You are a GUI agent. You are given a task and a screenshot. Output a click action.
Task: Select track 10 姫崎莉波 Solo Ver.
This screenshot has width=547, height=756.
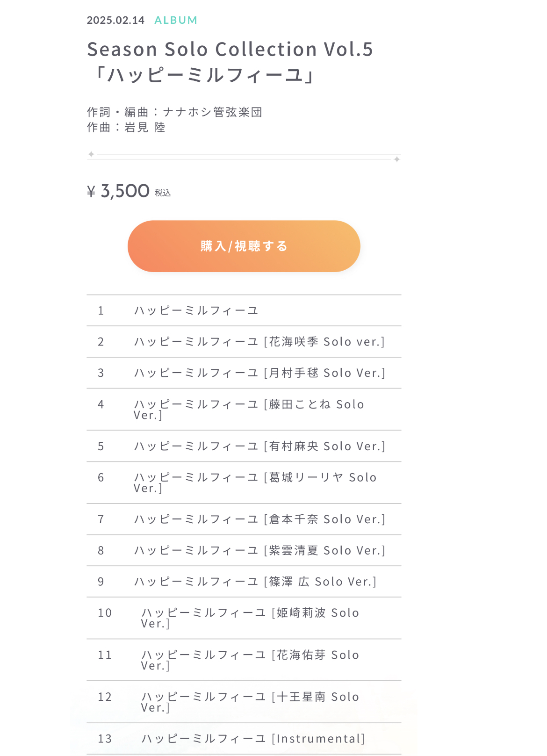click(x=250, y=618)
